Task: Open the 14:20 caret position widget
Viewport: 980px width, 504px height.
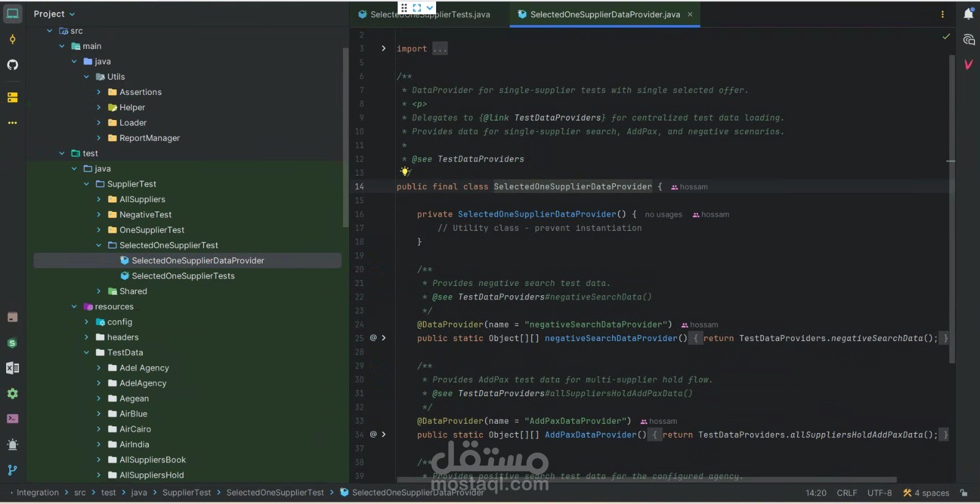Action: (x=816, y=492)
